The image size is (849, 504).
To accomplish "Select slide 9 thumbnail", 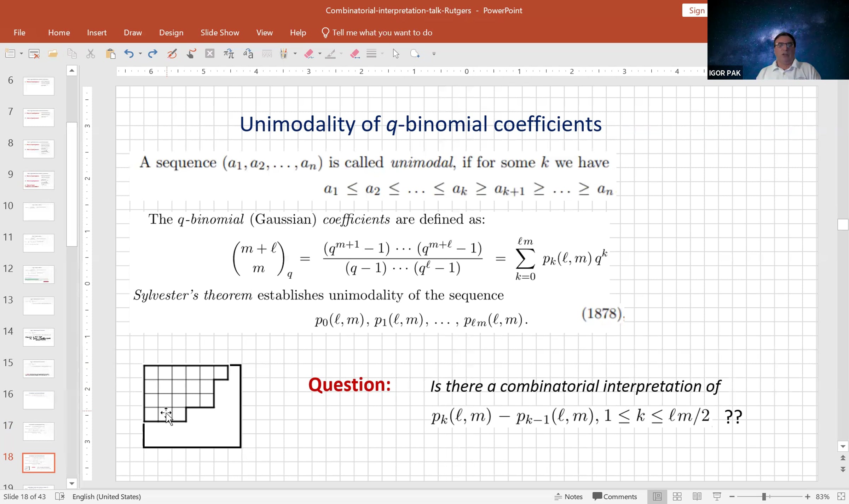I will click(x=39, y=180).
